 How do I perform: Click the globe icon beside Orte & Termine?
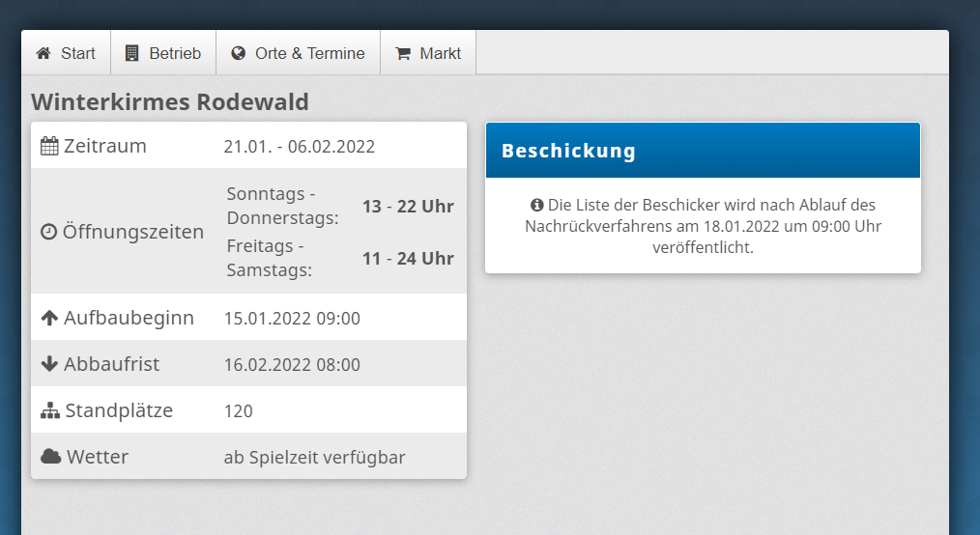click(x=239, y=54)
